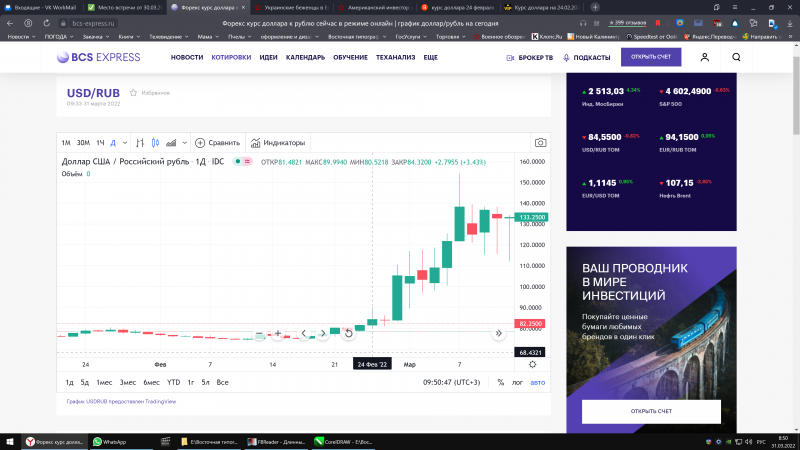Select the 3мес date range
Image resolution: width=800 pixels, height=450 pixels.
[128, 382]
